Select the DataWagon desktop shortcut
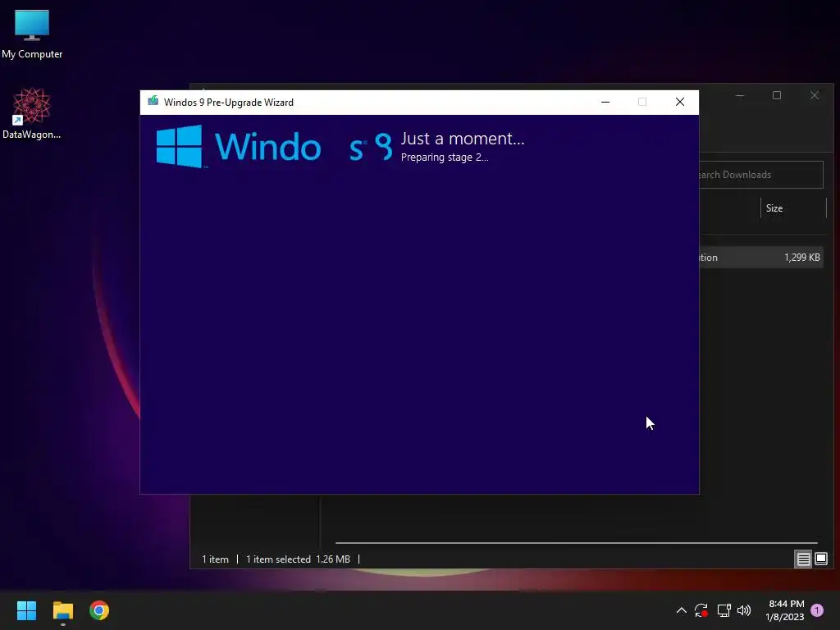This screenshot has width=840, height=630. point(32,113)
